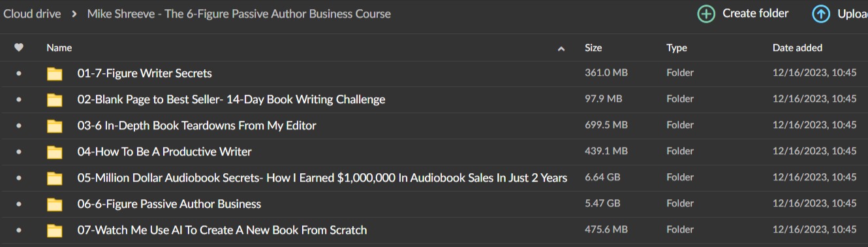
Task: Open the 02-Blank Page to Best Seller folder
Action: (231, 99)
